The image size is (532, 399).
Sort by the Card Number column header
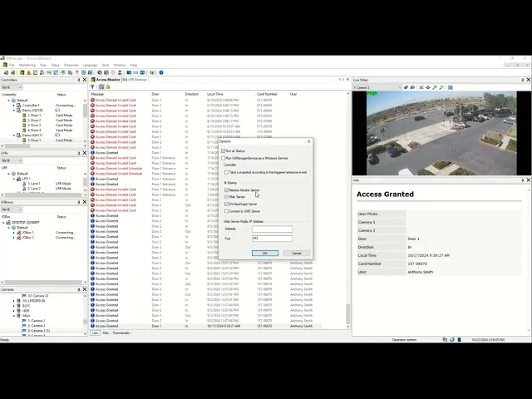(267, 94)
